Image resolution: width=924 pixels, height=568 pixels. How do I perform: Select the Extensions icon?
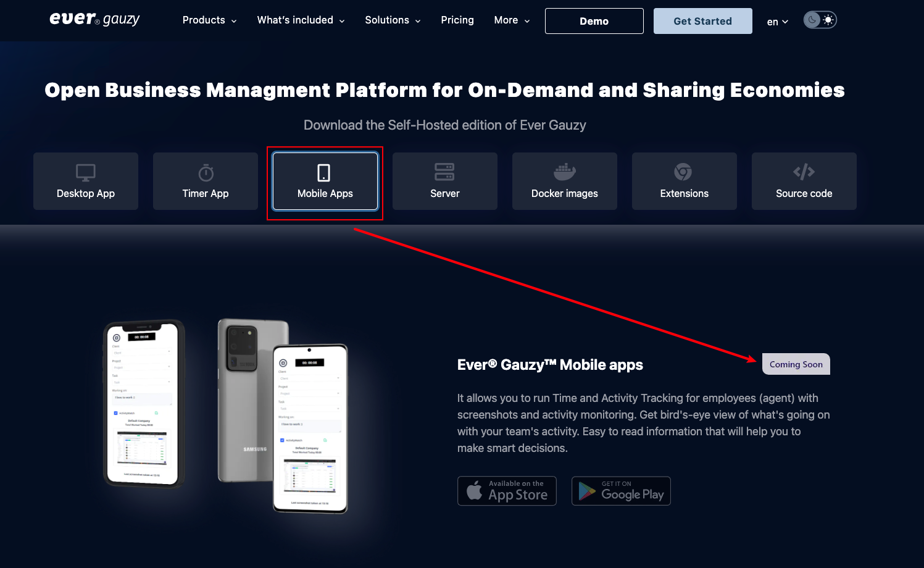point(683,172)
